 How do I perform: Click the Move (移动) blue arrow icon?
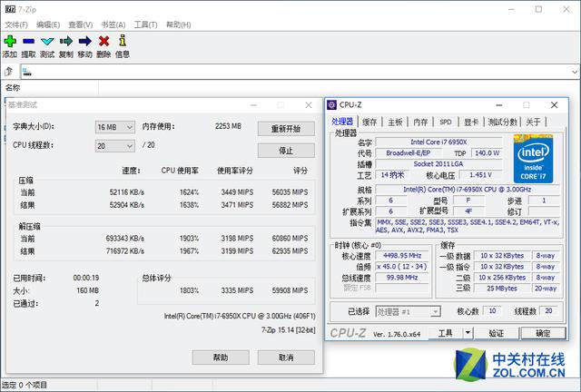click(84, 41)
